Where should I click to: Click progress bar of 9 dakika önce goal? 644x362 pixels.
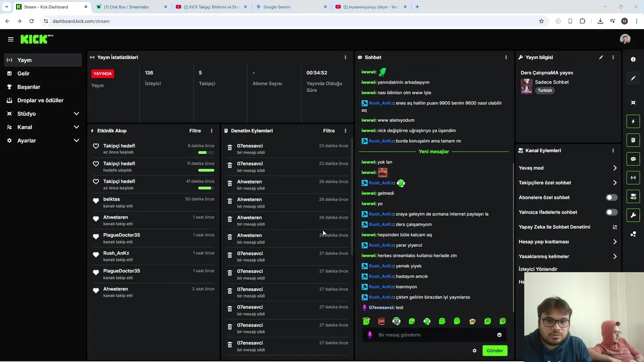(x=206, y=152)
